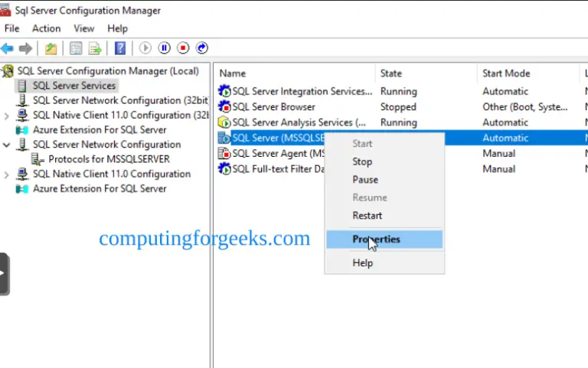Sort by the Start Mode column header
Viewport: 588px width, 368px height.
506,73
